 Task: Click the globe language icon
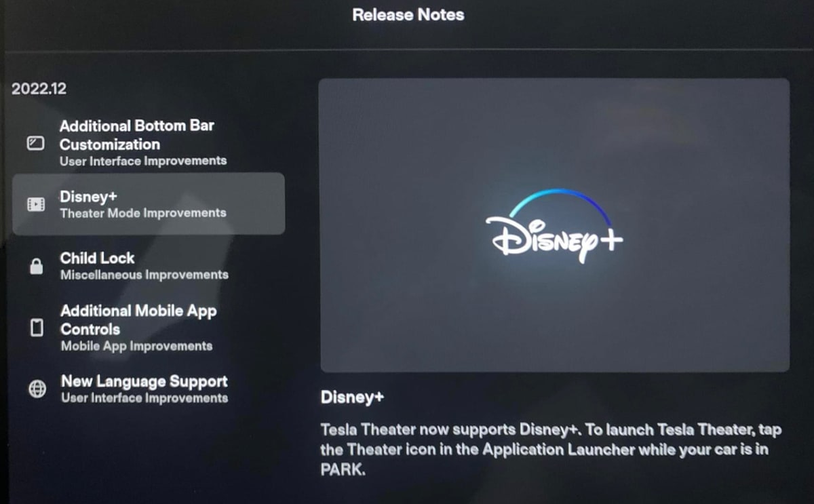point(37,389)
